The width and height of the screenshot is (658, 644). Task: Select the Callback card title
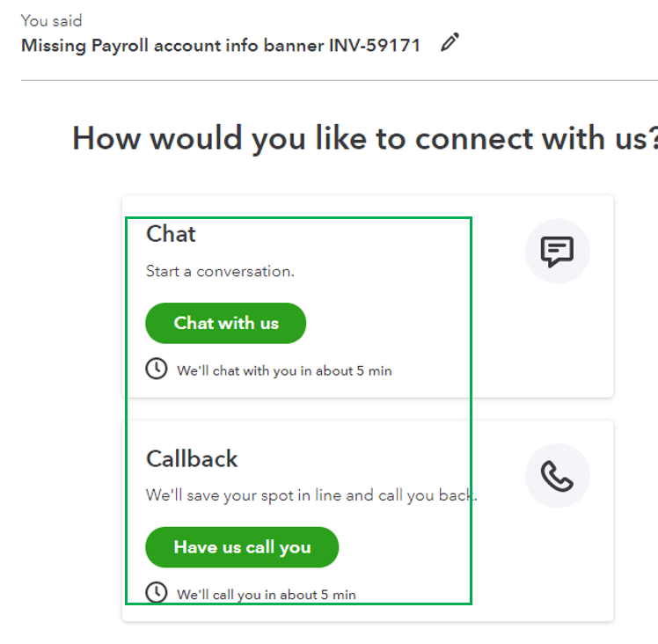[192, 459]
